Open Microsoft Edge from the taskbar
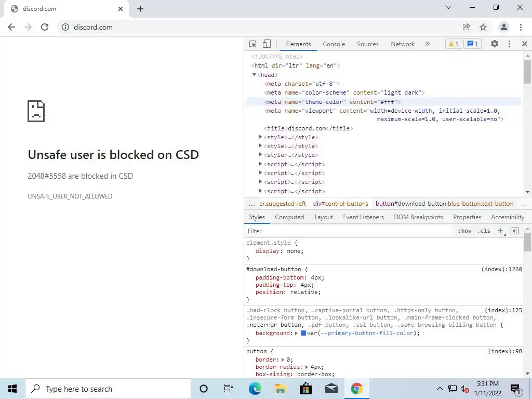This screenshot has height=399, width=532. point(255,389)
